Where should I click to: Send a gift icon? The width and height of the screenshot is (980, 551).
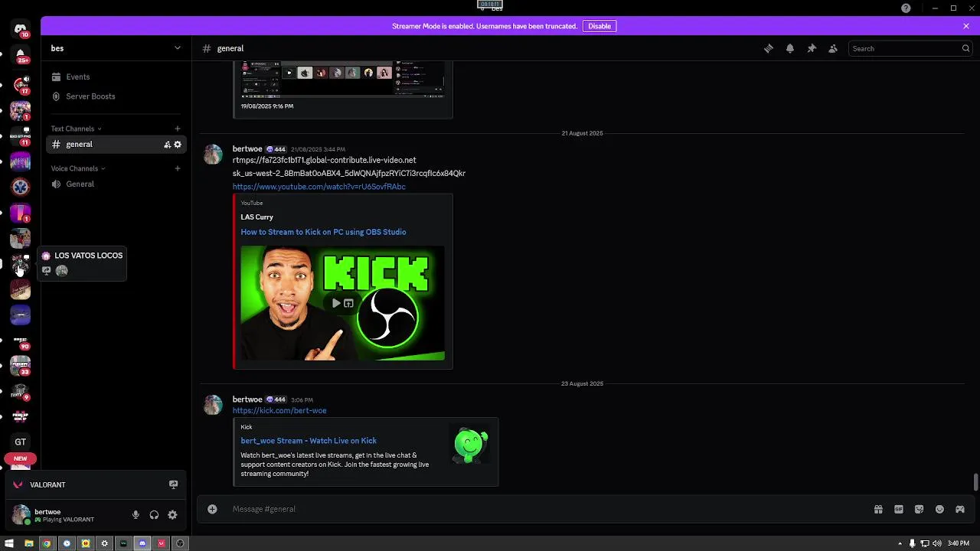[x=878, y=509]
